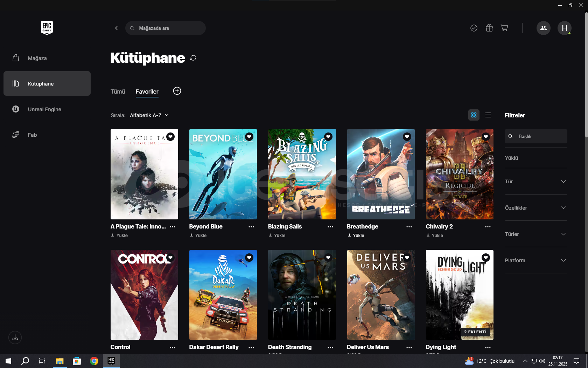The height and width of the screenshot is (368, 588).
Task: Expand the Tür filter section
Action: click(535, 182)
